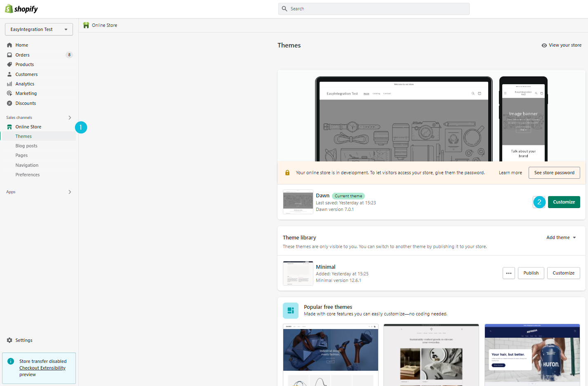588x386 pixels.
Task: Click the search magnifier icon
Action: tap(285, 9)
